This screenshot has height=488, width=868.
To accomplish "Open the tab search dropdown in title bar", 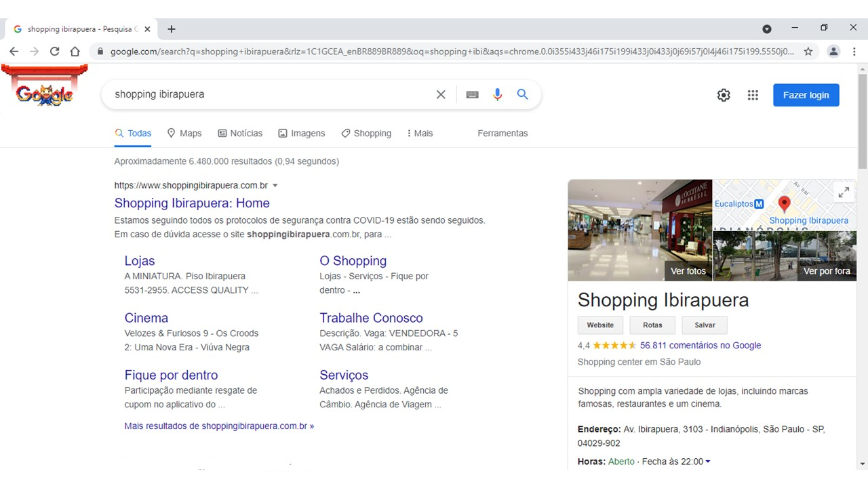I will 767,29.
